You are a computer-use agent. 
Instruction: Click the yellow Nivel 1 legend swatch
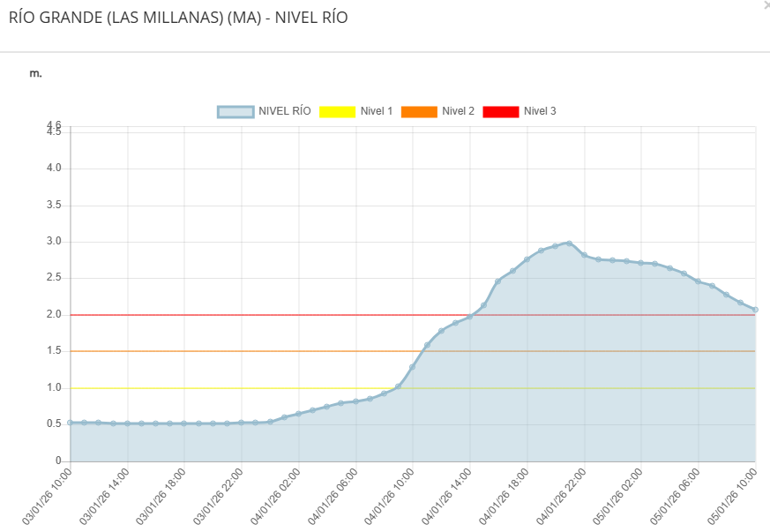[x=339, y=110]
